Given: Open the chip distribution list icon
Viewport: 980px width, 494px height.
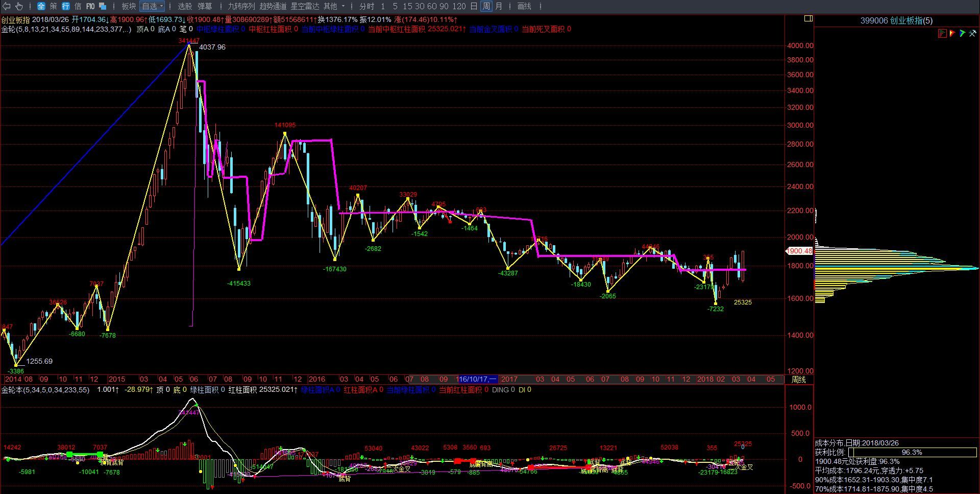Looking at the screenshot, I should (x=942, y=34).
